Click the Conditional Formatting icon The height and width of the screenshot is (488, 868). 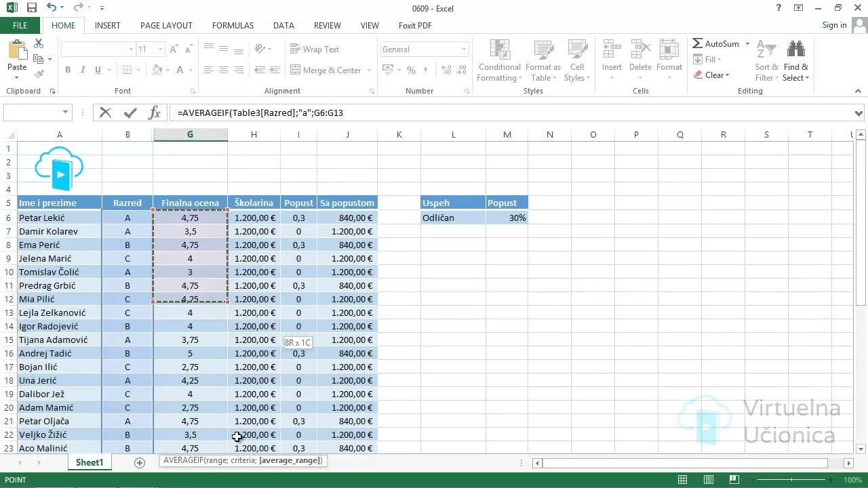(x=499, y=50)
